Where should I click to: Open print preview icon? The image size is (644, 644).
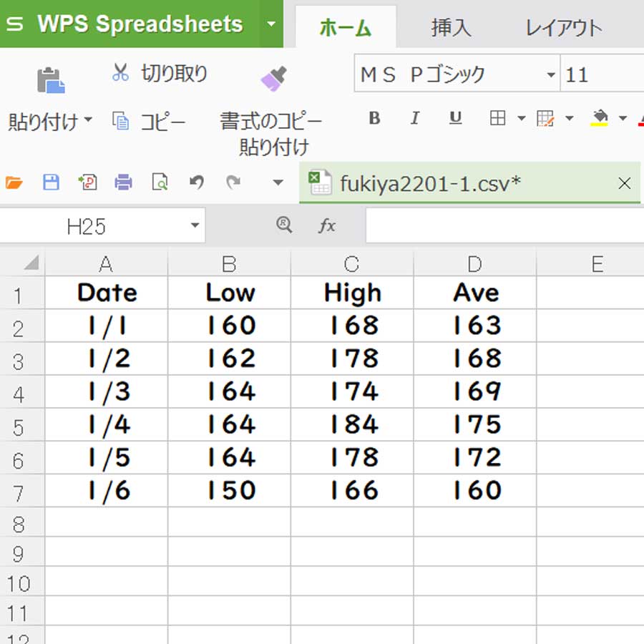point(160,182)
